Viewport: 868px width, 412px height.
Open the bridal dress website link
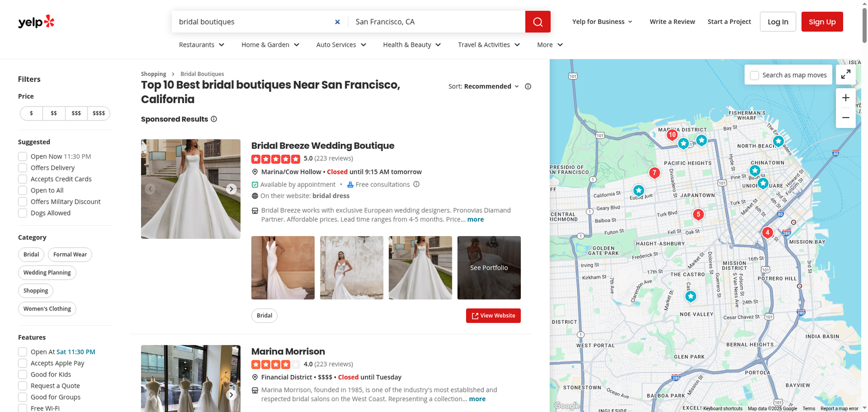(x=331, y=196)
